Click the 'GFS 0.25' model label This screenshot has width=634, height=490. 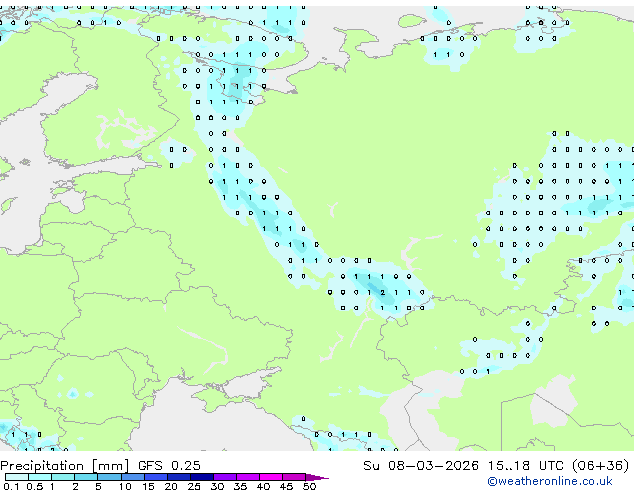[x=169, y=465]
